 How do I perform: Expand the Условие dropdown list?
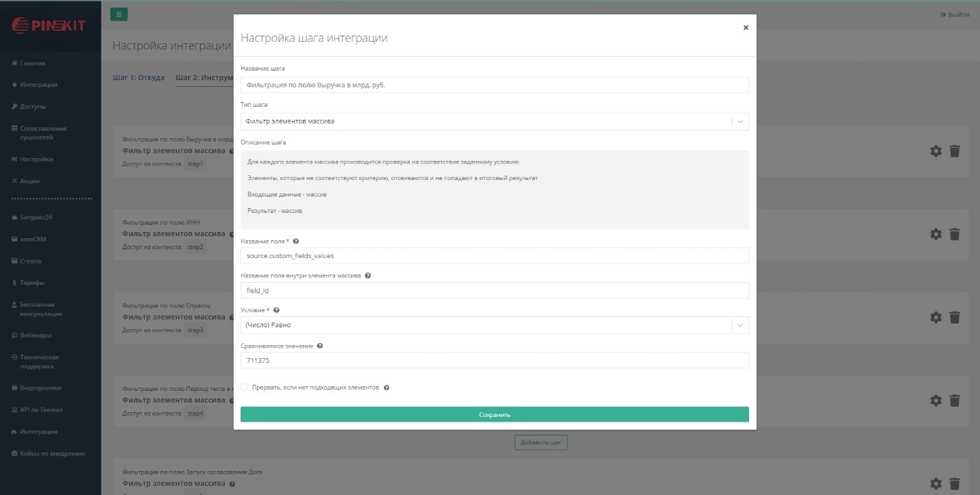pos(493,325)
